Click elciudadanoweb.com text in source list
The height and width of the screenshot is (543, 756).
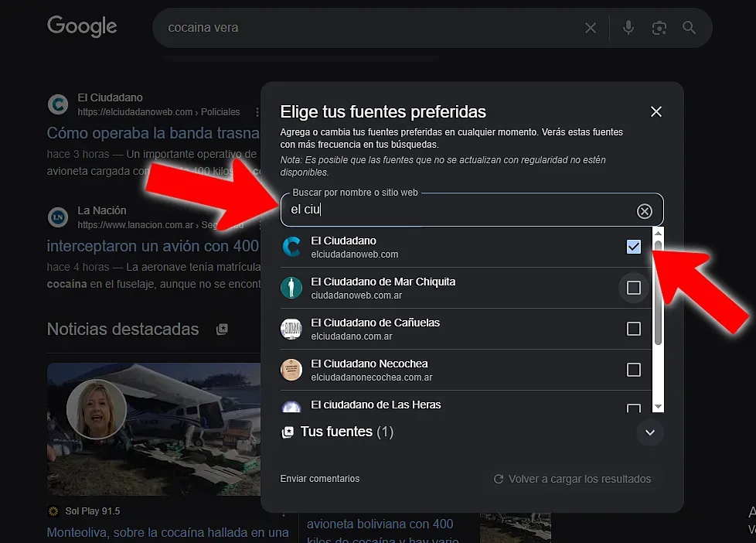click(x=354, y=254)
